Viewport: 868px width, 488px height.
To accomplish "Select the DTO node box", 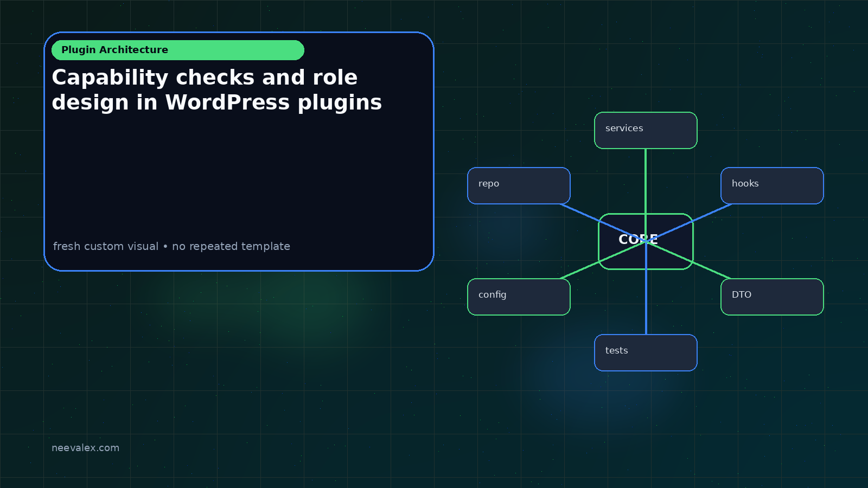I will [772, 297].
